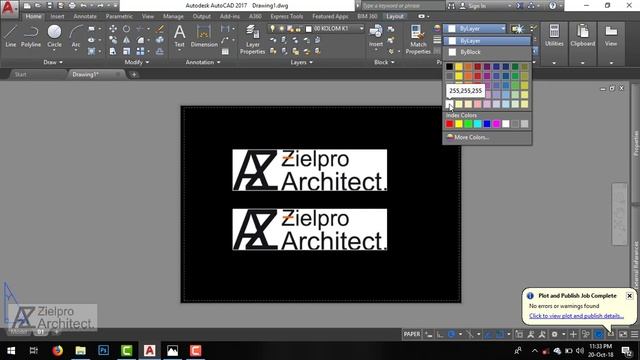Select the Rotate tool in Modify panel

tap(127, 29)
